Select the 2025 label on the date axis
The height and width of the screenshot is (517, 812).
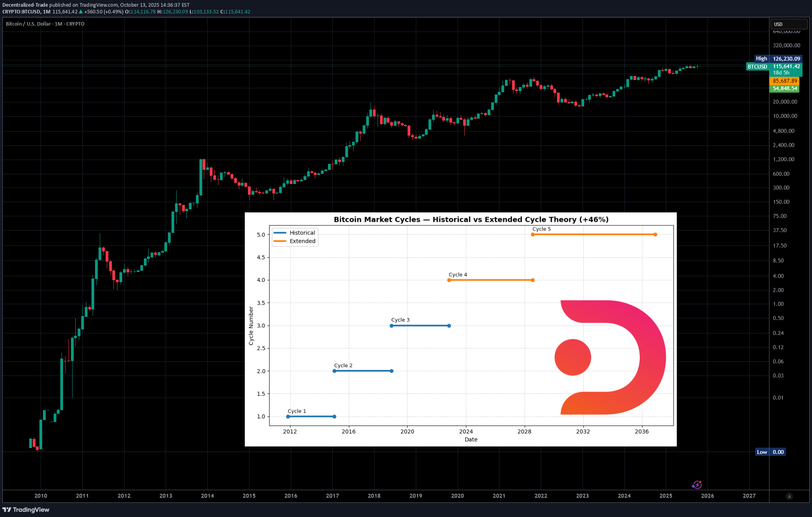click(666, 496)
